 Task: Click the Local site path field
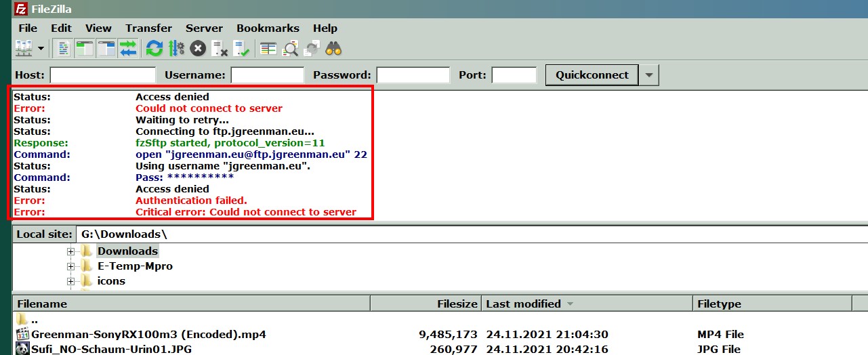click(x=472, y=234)
